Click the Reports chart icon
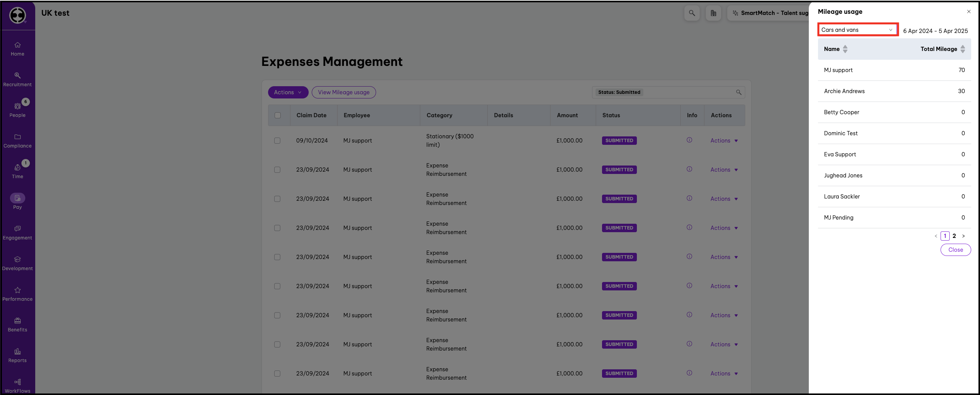The image size is (980, 395). coord(18,352)
